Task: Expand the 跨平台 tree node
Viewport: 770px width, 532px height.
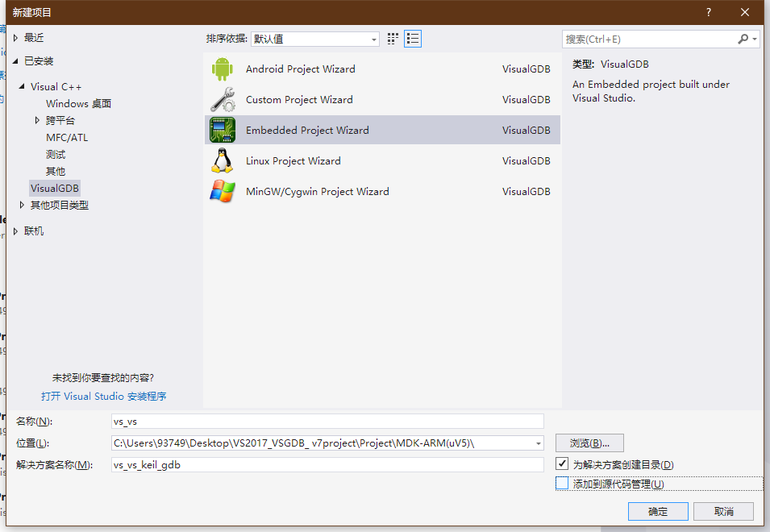Action: tap(37, 120)
